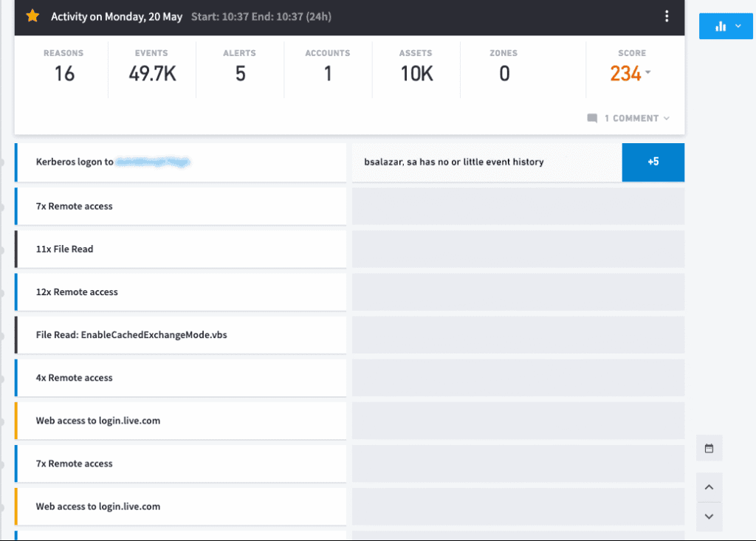Expand the 1 Comment section chevron
Viewport: 756px width, 541px height.
[x=667, y=118]
